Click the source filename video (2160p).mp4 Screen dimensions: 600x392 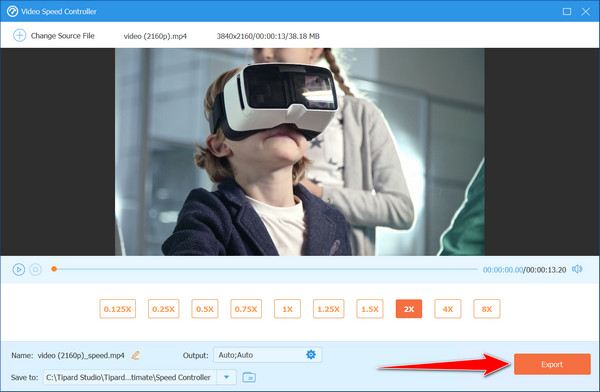pyautogui.click(x=155, y=36)
